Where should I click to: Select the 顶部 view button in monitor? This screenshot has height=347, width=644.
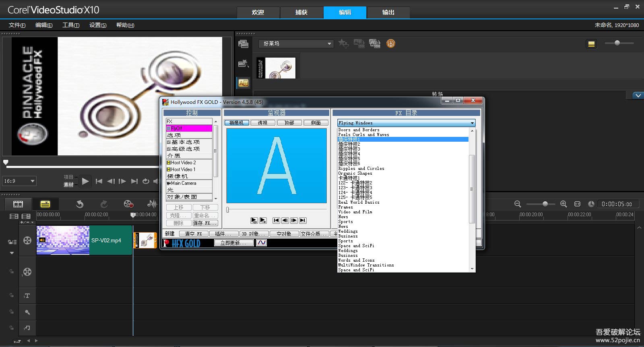[x=289, y=123]
